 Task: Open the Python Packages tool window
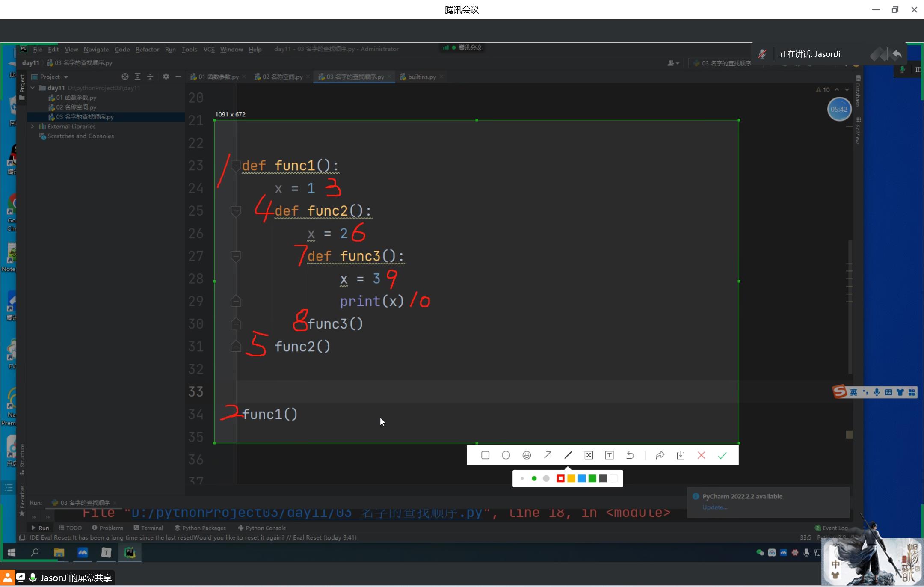click(200, 528)
